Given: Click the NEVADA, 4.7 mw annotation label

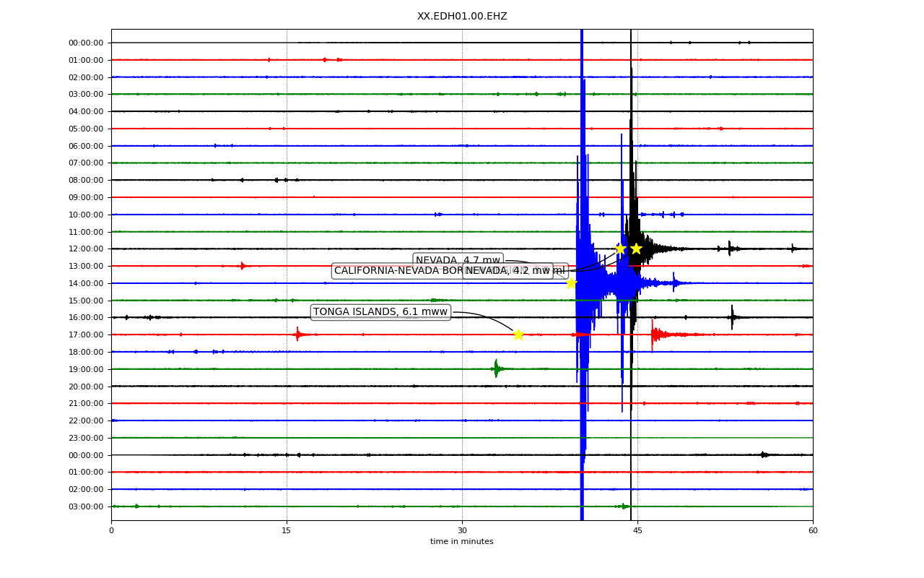Looking at the screenshot, I should (458, 260).
